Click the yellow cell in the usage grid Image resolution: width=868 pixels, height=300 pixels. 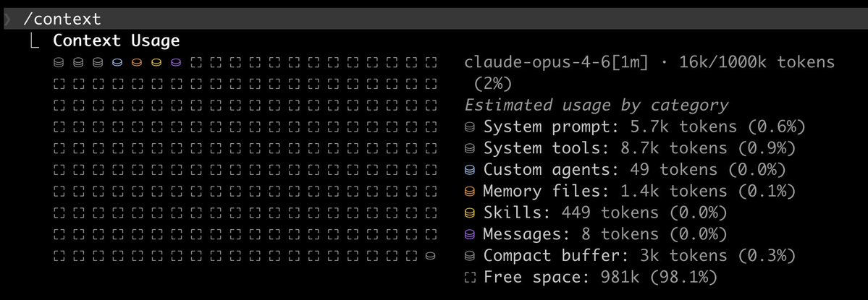[156, 63]
